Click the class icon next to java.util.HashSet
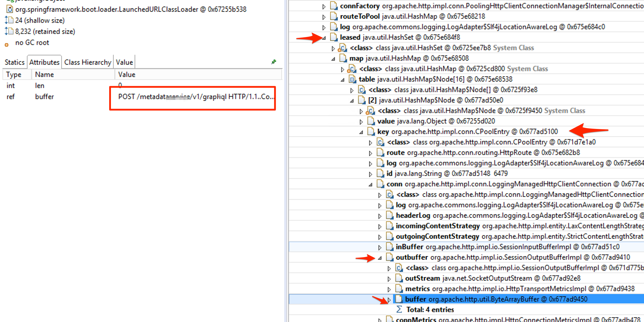 click(343, 48)
